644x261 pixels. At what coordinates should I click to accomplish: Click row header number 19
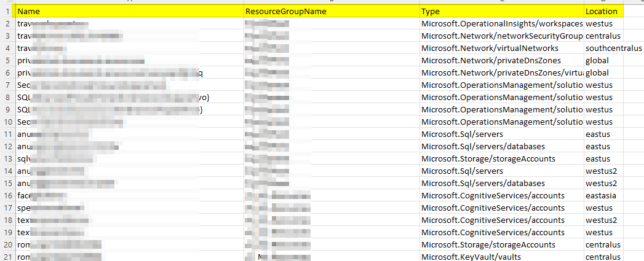point(7,232)
